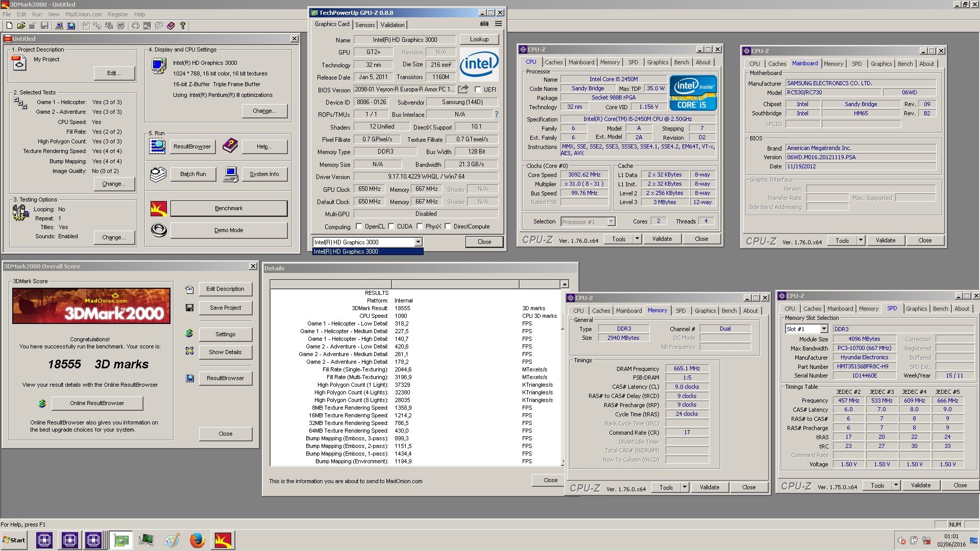Open the Processor #1 selection dropdown
Image resolution: width=980 pixels, height=551 pixels.
pyautogui.click(x=611, y=221)
